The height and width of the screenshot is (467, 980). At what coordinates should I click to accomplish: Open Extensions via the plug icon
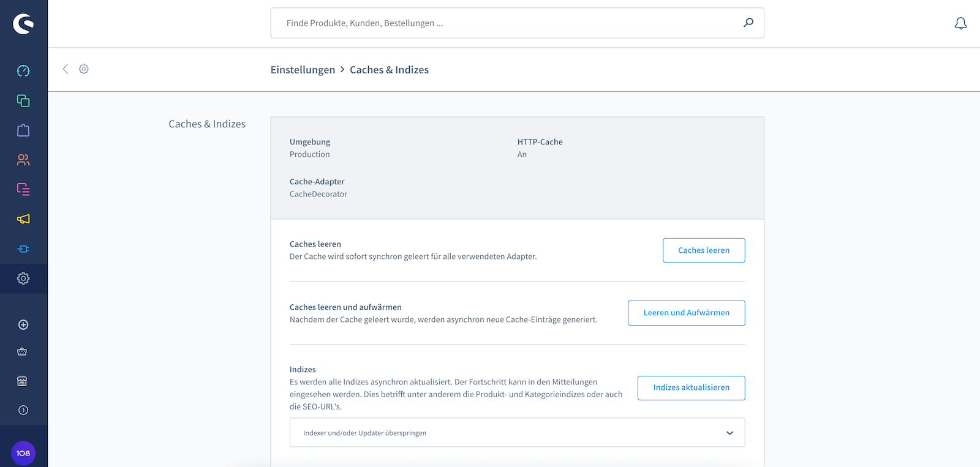coord(23,249)
